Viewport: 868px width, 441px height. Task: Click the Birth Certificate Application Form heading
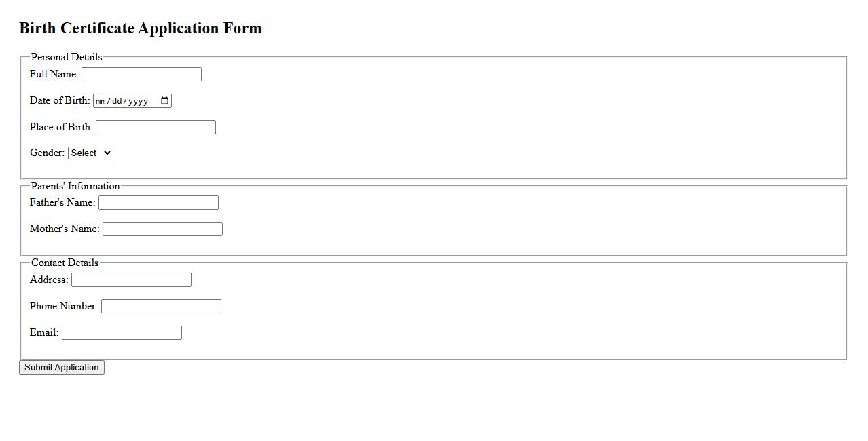141,28
